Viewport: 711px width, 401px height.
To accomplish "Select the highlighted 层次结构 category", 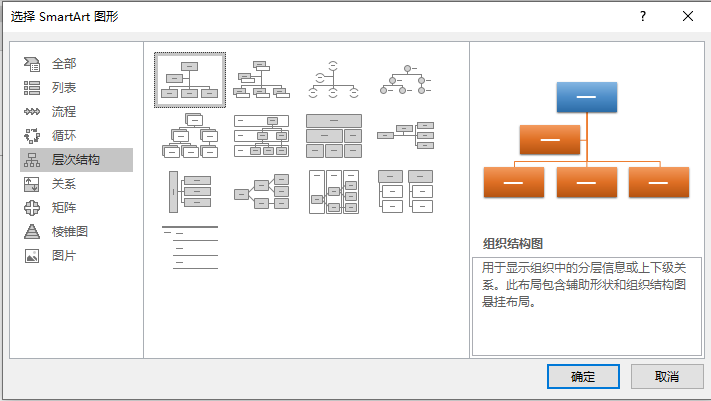I will tap(76, 160).
